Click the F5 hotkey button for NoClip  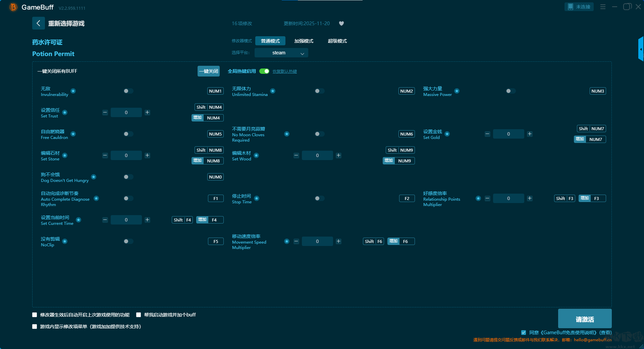click(x=216, y=241)
